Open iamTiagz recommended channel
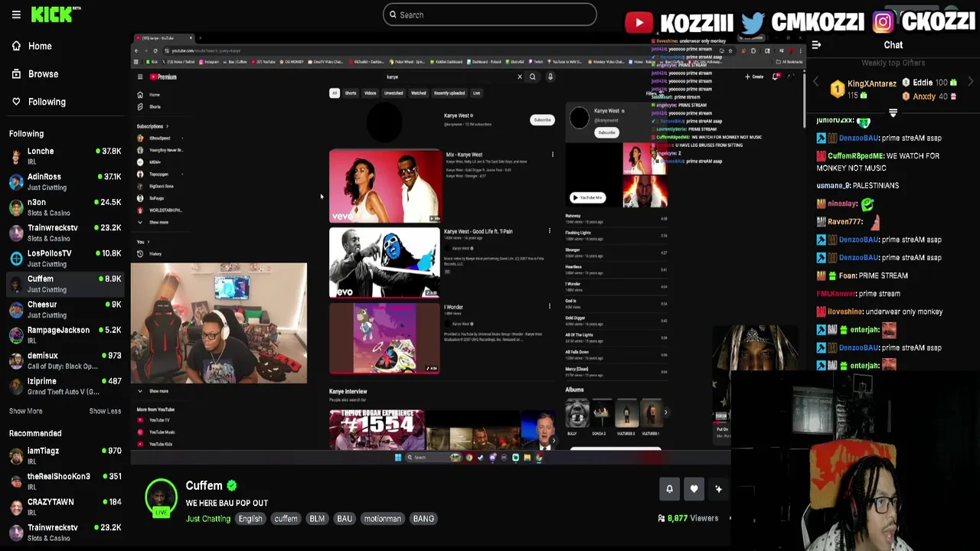This screenshot has height=551, width=980. tap(65, 455)
